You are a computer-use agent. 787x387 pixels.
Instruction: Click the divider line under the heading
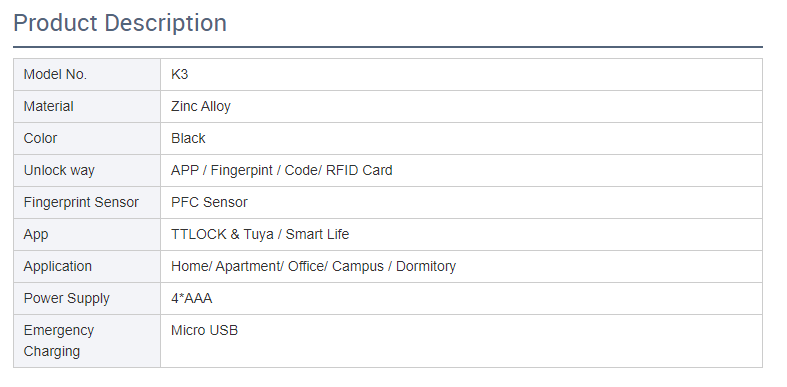(388, 47)
